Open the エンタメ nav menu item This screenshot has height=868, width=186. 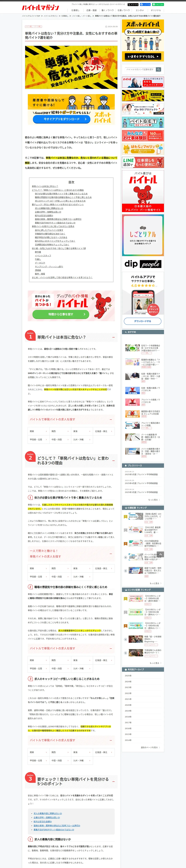(140, 10)
